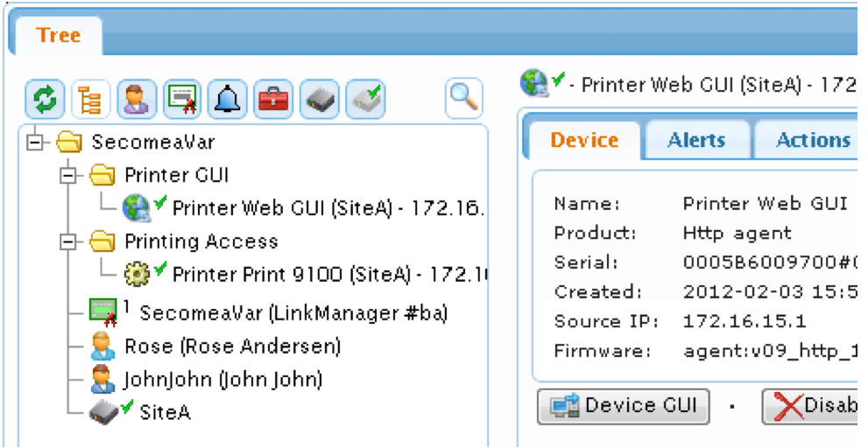Image resolution: width=868 pixels, height=448 pixels.
Task: Click the blue bell alerts toolbar icon
Action: (228, 100)
